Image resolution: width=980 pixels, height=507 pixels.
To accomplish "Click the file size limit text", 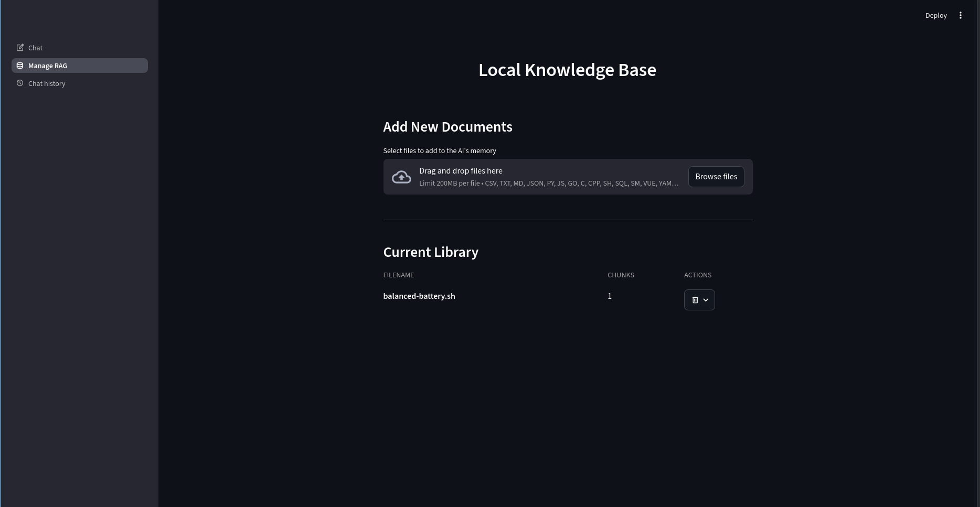I will [x=548, y=184].
